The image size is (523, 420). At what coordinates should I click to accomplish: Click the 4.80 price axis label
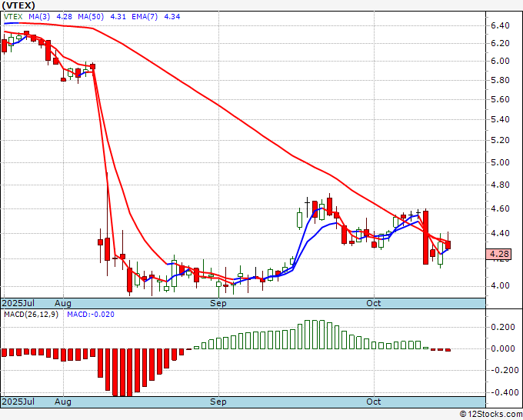pyautogui.click(x=501, y=185)
